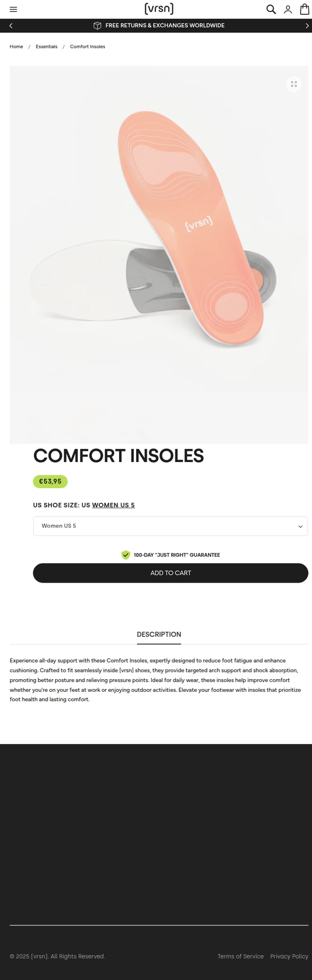Navigate to Home breadcrumb
Image resolution: width=312 pixels, height=980 pixels.
pyautogui.click(x=16, y=47)
